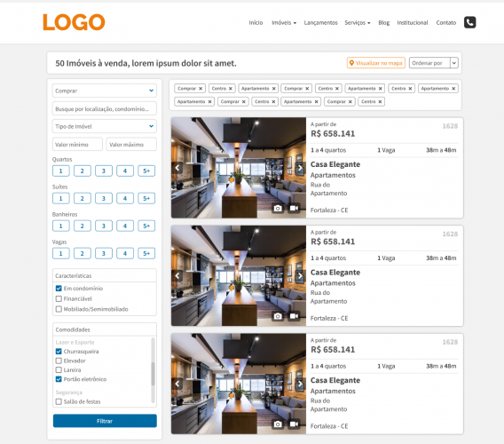Open Casa Elegante title on third listing
Screen dimensions: 504x444
pos(335,380)
